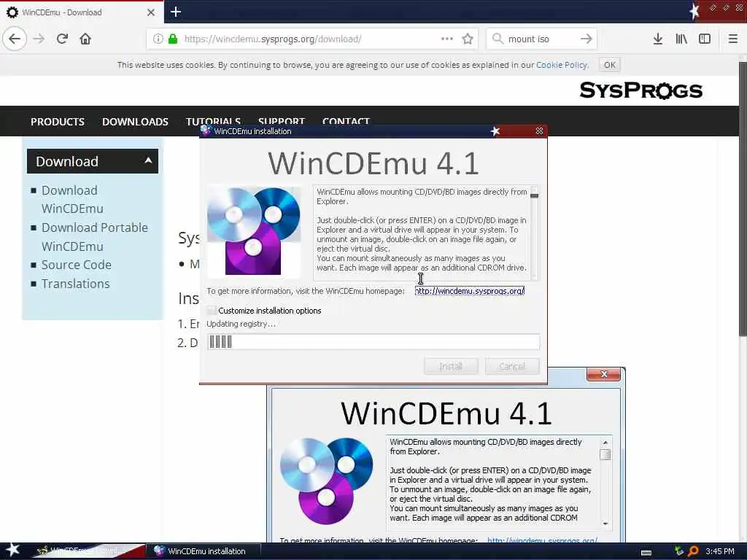747x560 pixels.
Task: Open the page actions three-dot menu
Action: click(447, 39)
